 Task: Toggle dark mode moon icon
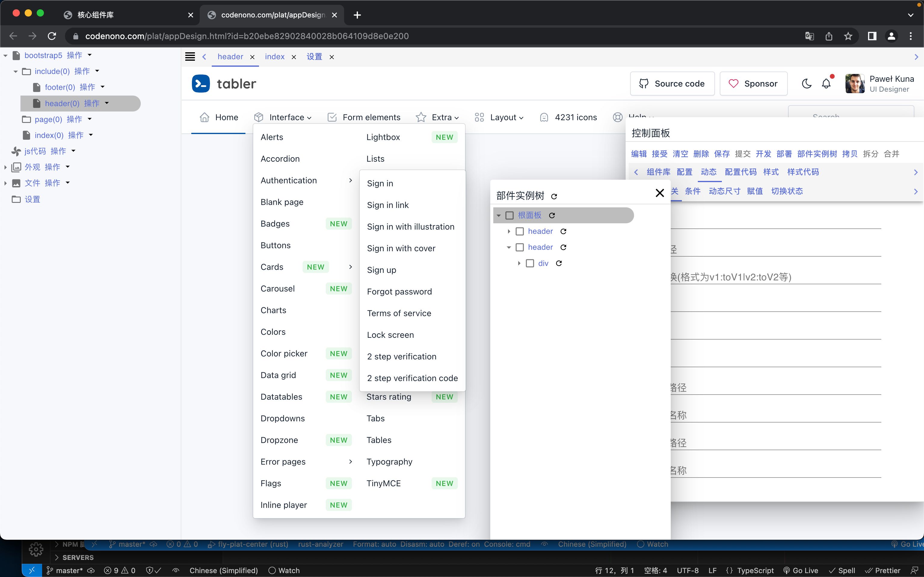click(806, 84)
